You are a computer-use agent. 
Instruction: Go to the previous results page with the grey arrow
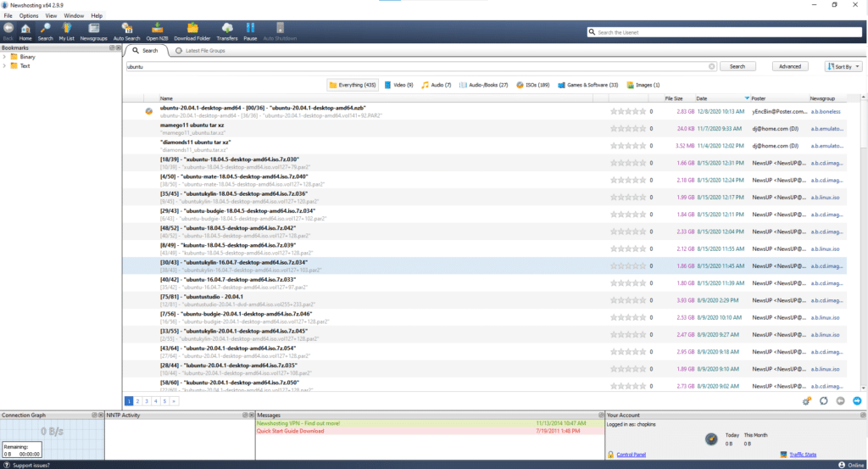point(840,401)
